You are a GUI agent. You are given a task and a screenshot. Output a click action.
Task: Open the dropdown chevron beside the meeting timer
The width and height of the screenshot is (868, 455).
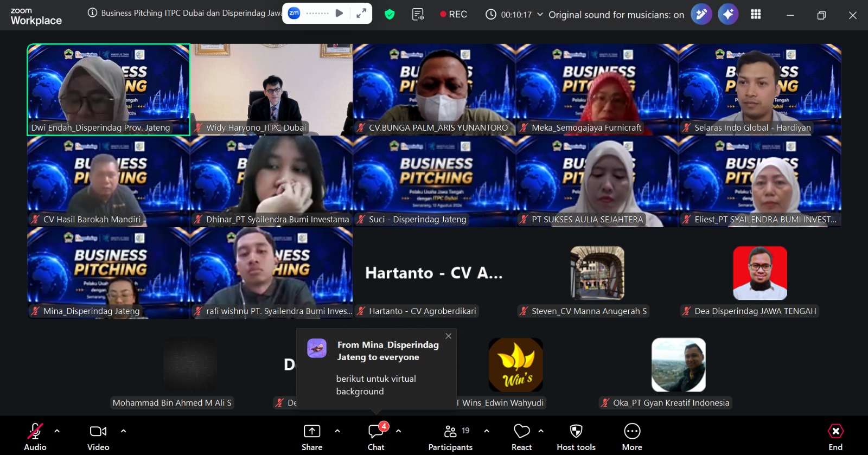pos(540,14)
